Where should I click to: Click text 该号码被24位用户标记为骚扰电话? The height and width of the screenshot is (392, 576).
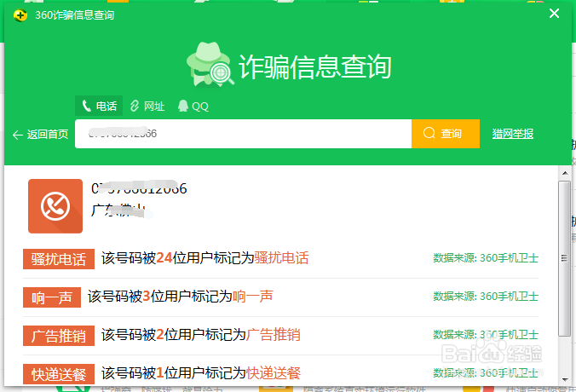point(205,258)
